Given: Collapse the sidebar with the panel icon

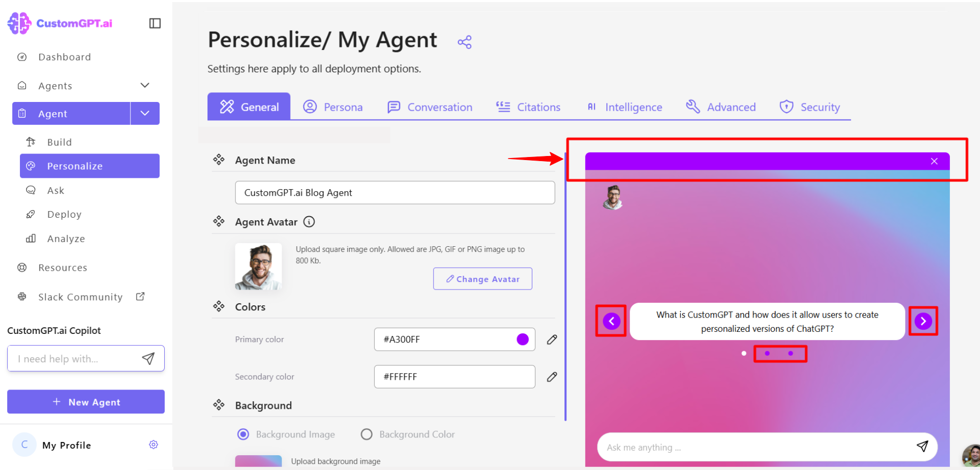Looking at the screenshot, I should pyautogui.click(x=155, y=23).
